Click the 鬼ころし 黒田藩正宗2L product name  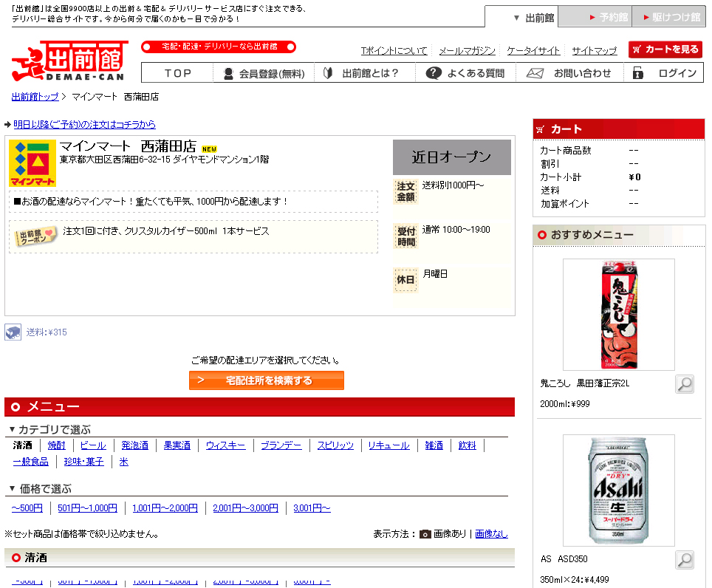(x=585, y=383)
